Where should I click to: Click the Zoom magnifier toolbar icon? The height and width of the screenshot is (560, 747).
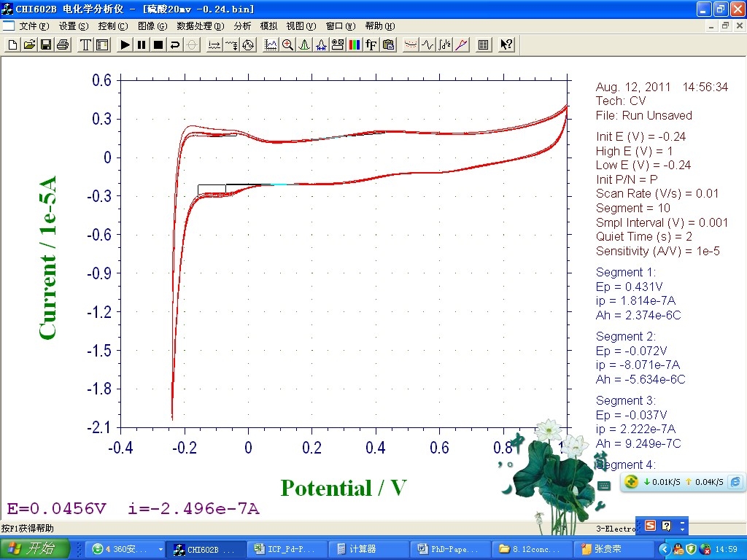pos(288,45)
